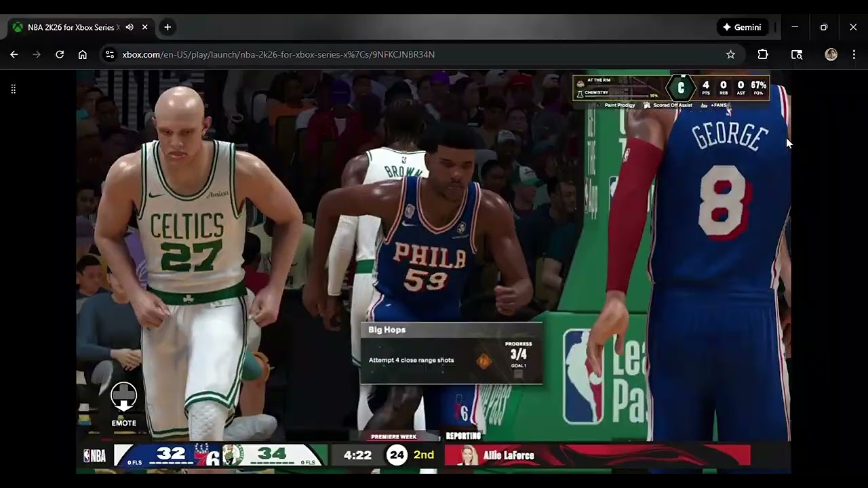Click the Big Hops diamond badge icon
868x488 pixels.
click(484, 361)
